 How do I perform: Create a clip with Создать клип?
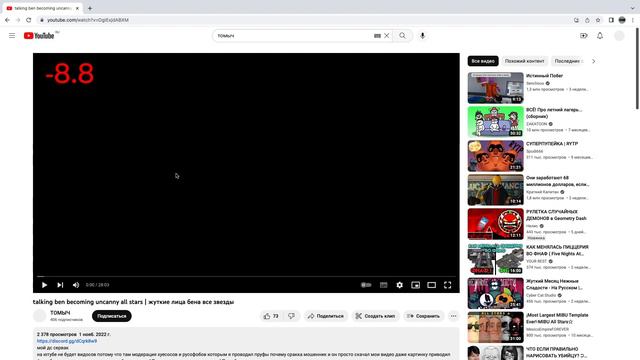tap(376, 316)
